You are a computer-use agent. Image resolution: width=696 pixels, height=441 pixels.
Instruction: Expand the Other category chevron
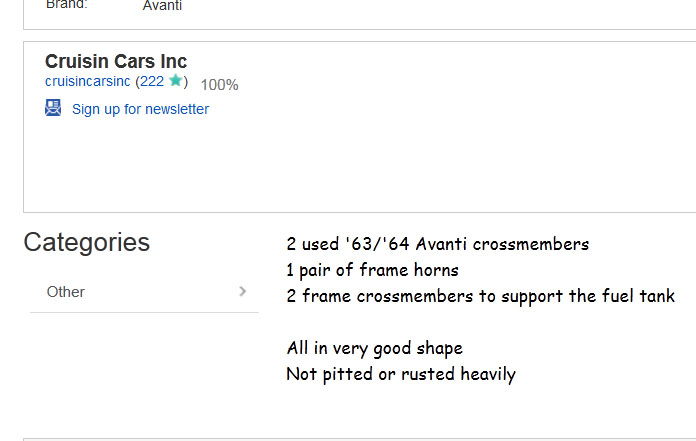click(x=243, y=291)
